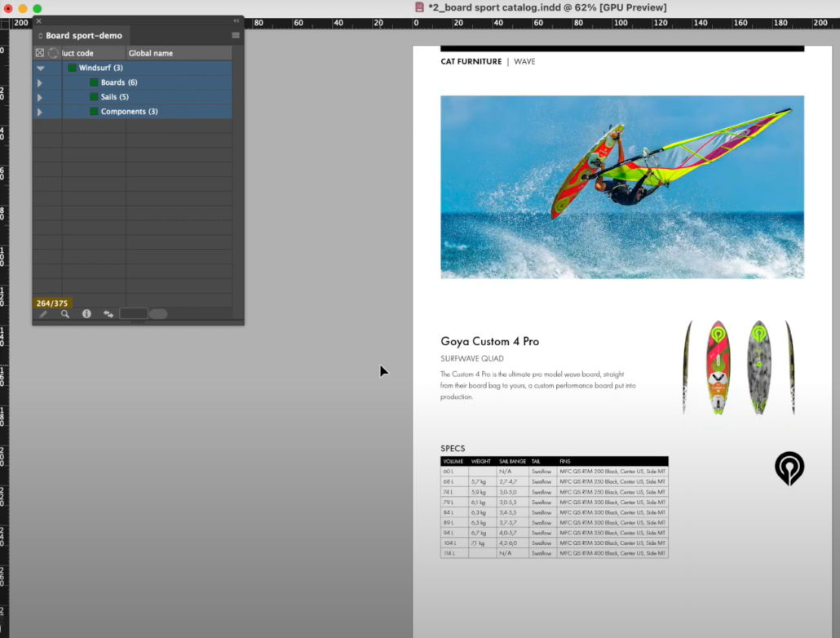Click the gray camo board bottom image
Viewport: 840px width, 638px height.
coord(759,367)
